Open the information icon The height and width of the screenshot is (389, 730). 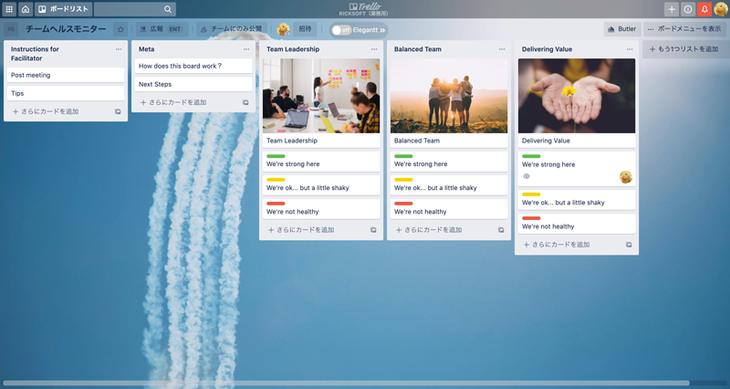click(688, 9)
